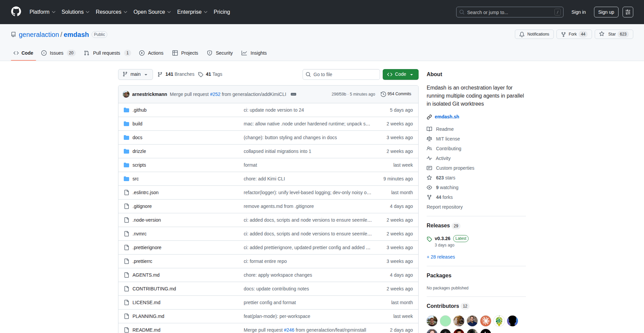
Task: Click the Activity pulse icon
Action: click(429, 158)
